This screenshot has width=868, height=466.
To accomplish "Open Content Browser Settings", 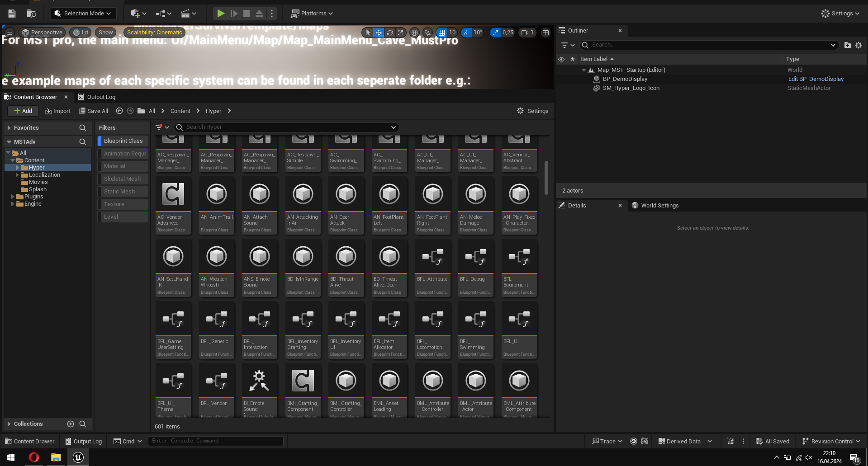I will pos(532,111).
